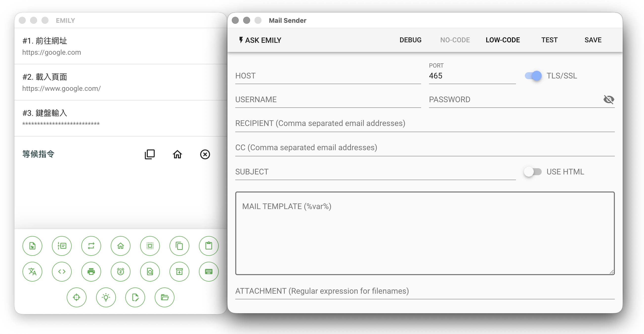Viewport: 644px width, 334px height.
Task: Open the DEBUG tab
Action: [410, 40]
